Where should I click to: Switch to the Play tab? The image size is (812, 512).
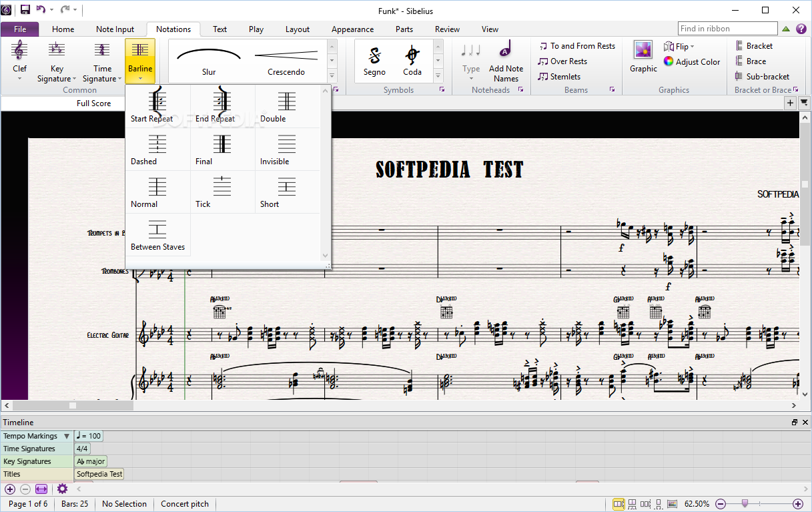coord(256,29)
